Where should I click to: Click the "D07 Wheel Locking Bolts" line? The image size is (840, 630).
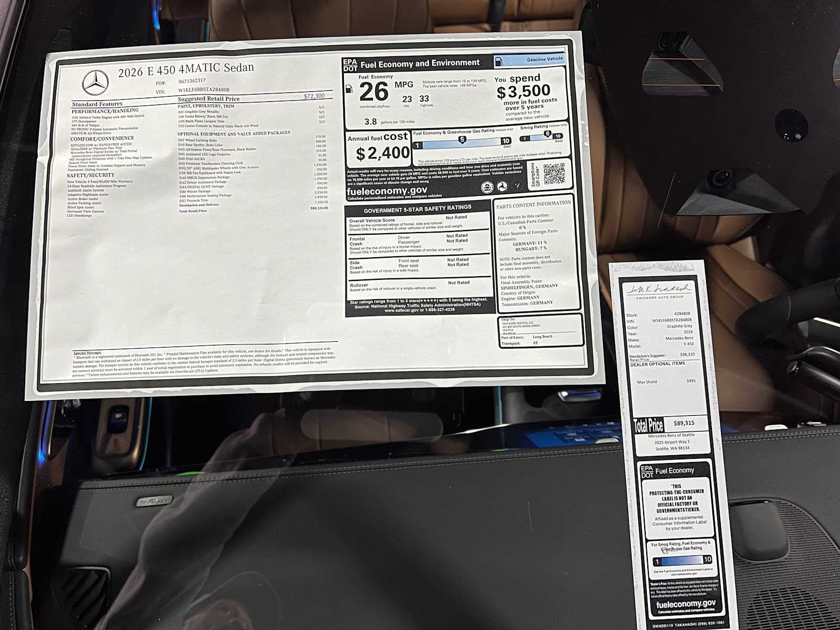(x=197, y=140)
